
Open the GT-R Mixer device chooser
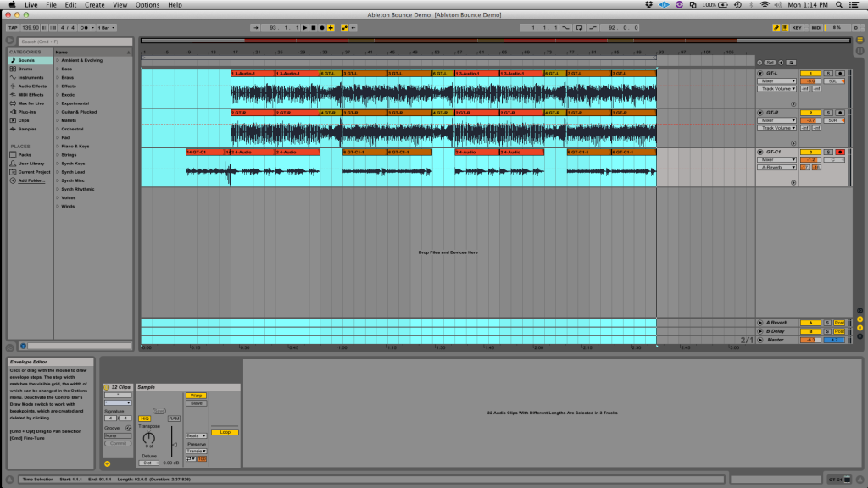[x=776, y=120]
